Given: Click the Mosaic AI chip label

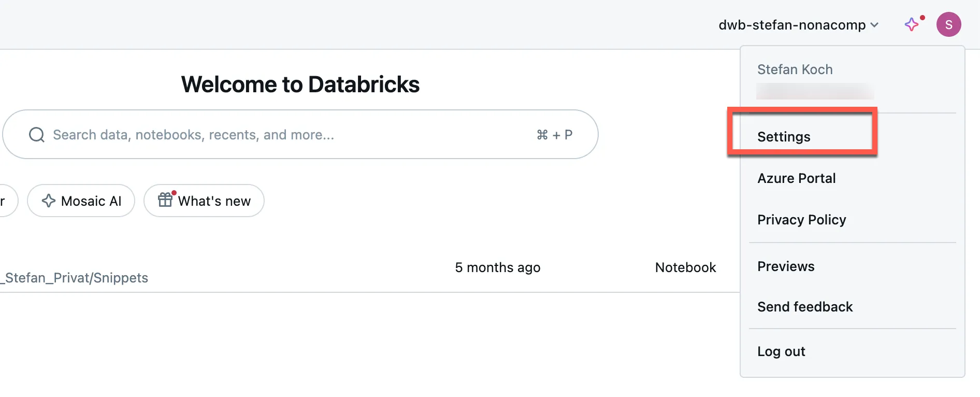Looking at the screenshot, I should coord(91,201).
